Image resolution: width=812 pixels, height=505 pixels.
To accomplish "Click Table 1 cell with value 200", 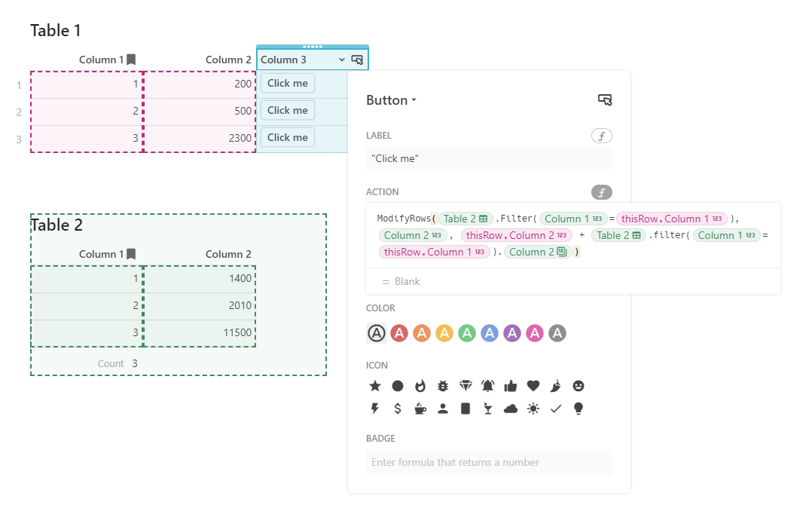I will 200,84.
